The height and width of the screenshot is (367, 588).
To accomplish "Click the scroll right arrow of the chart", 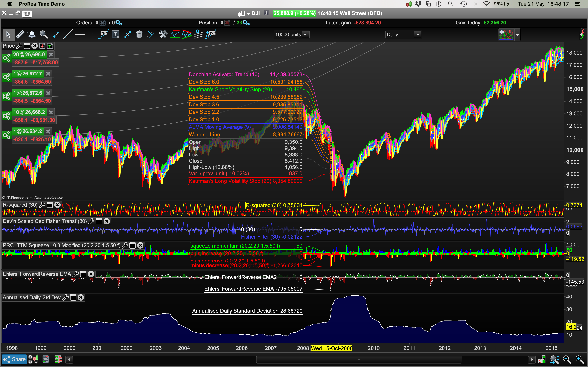I will tap(532, 359).
